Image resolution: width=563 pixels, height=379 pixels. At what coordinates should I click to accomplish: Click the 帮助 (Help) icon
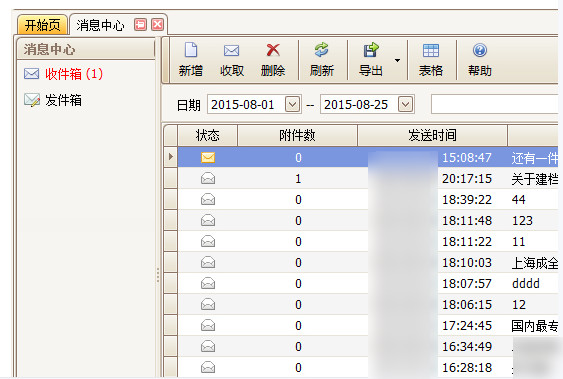tap(480, 50)
